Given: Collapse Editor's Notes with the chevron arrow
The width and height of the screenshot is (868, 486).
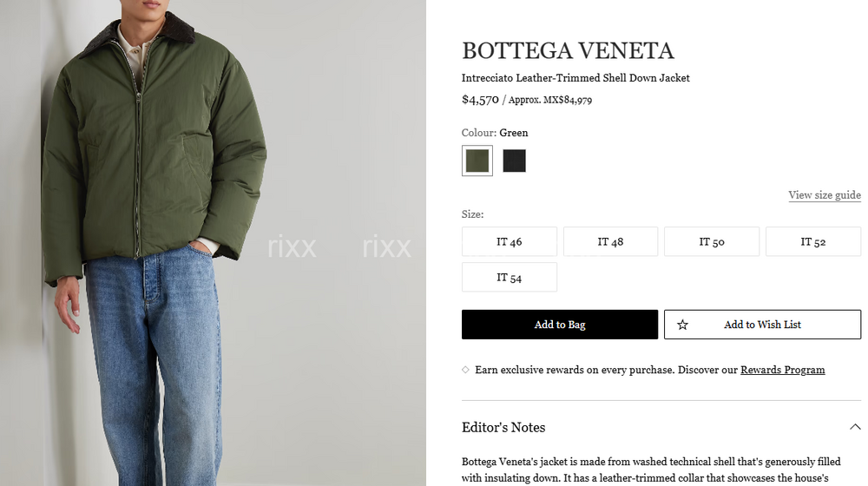Looking at the screenshot, I should click(855, 427).
